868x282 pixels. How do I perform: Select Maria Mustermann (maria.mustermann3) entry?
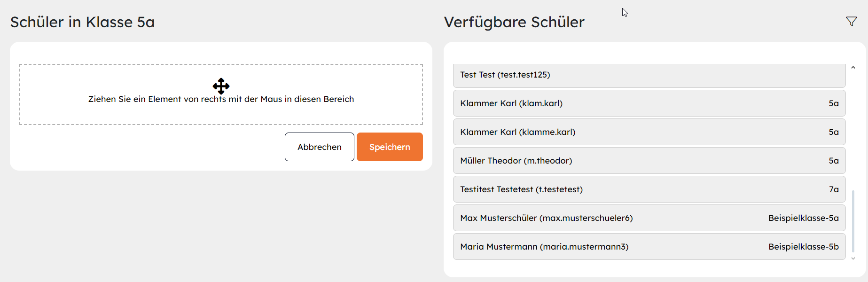(649, 247)
